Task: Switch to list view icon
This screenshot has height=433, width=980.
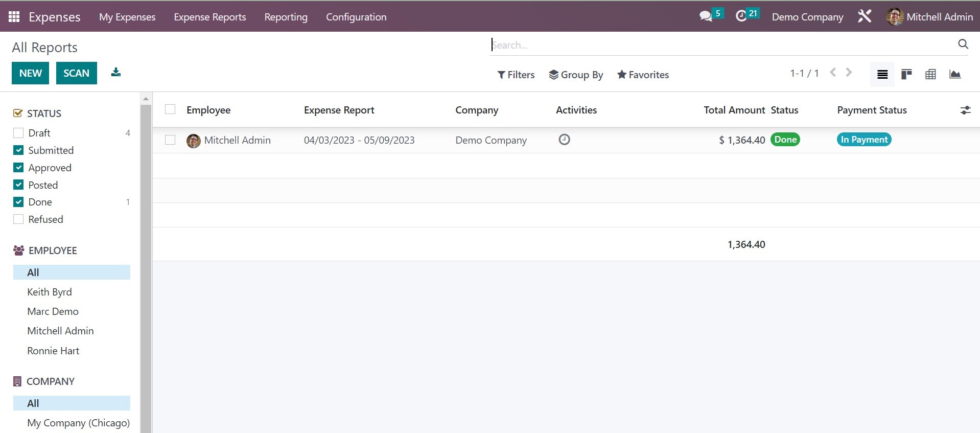Action: (882, 75)
